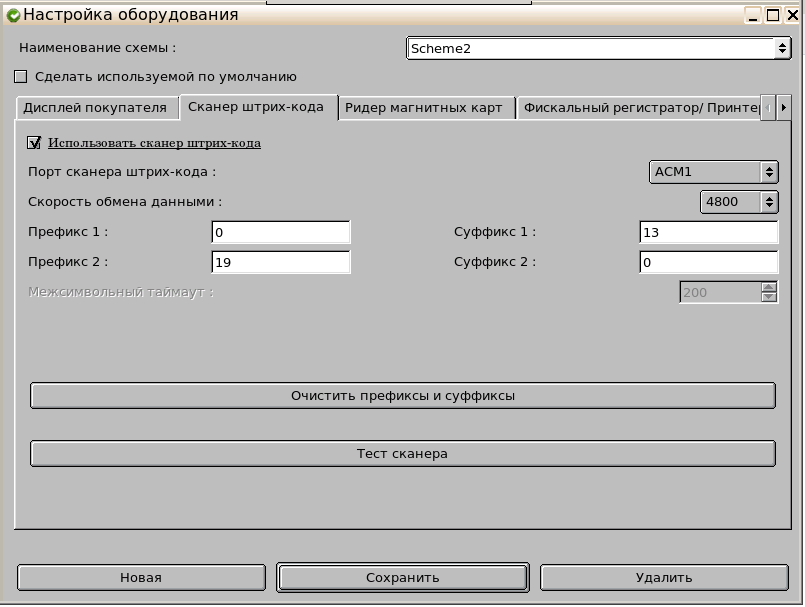This screenshot has width=805, height=607.
Task: Enable 'Сделать используемой по умолчанию' checkbox
Action: coord(21,77)
